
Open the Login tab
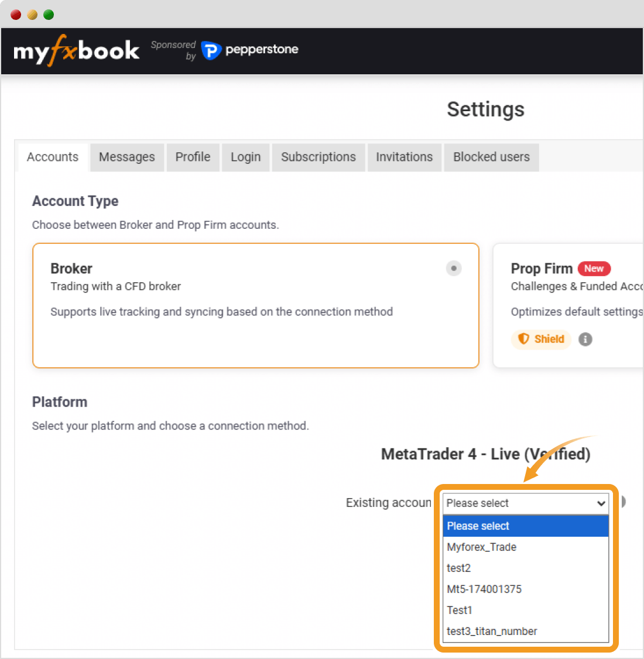pos(245,157)
